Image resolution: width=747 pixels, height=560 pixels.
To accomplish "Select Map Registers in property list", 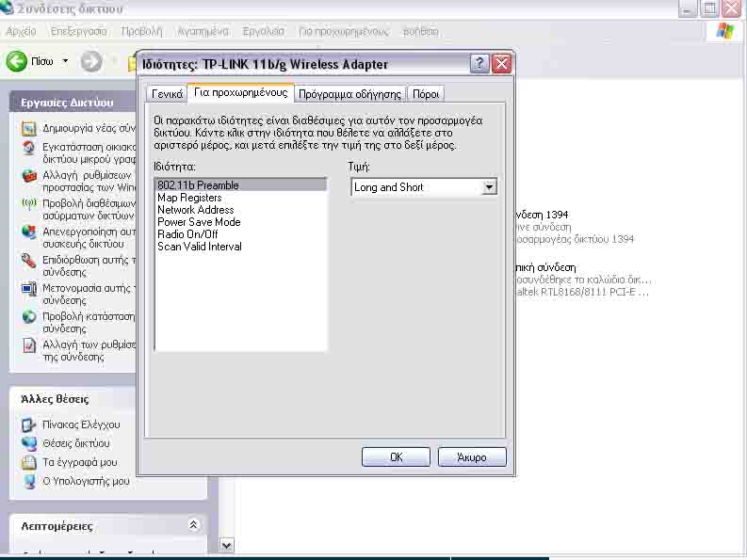I will point(241,197).
